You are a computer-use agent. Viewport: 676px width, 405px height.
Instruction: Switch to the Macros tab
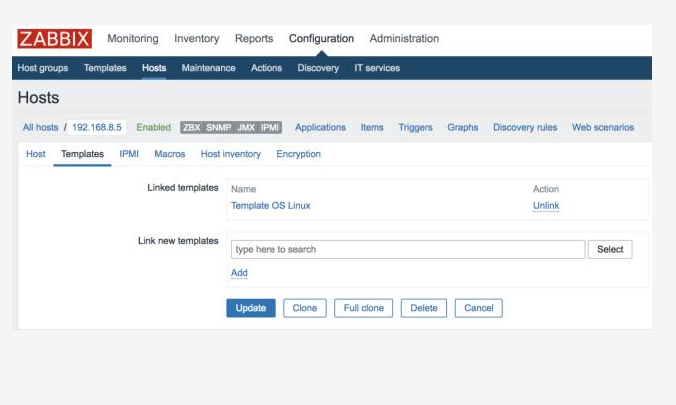coord(169,154)
